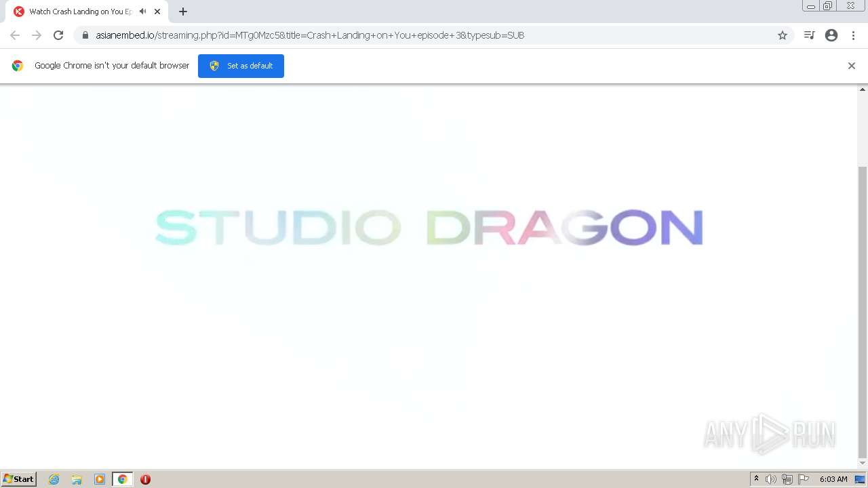Open the media controls icon
The image size is (868, 488).
tap(809, 35)
